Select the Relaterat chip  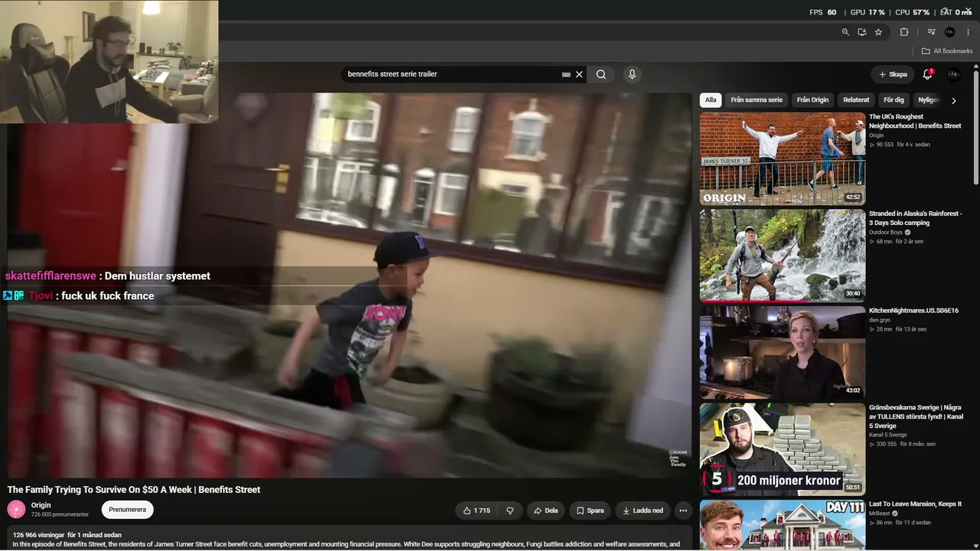click(856, 100)
